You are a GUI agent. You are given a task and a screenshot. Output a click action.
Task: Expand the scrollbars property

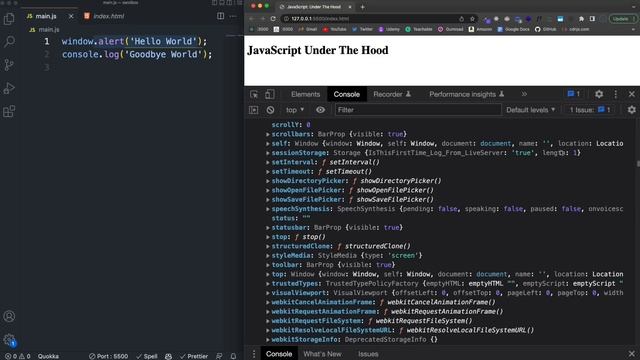point(268,134)
